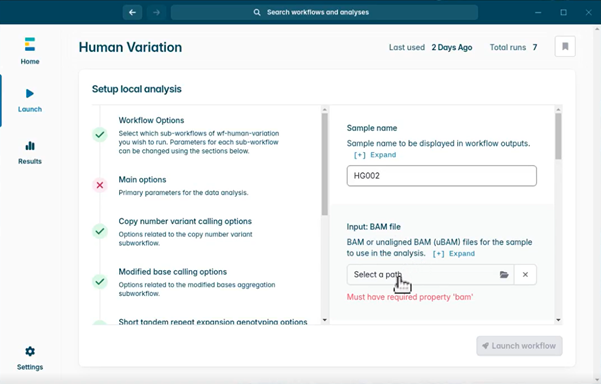
Task: Open the Launch section
Action: (30, 101)
